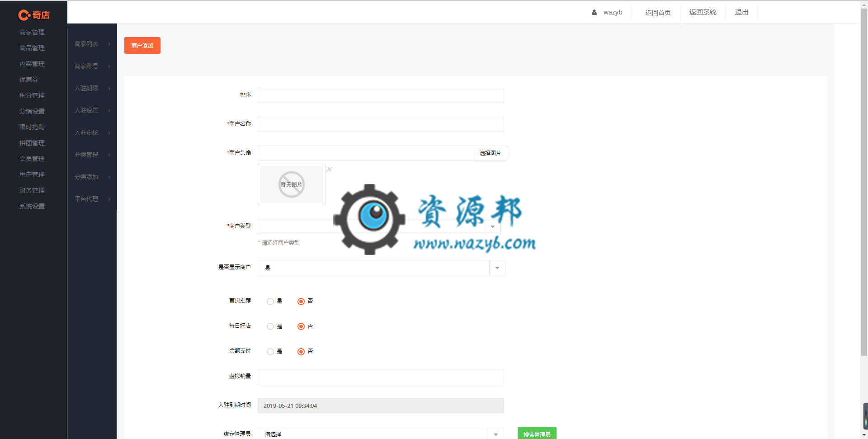Expand the 入驻设置 submenu arrow
Screen dimensions: 868x439
[x=109, y=111]
